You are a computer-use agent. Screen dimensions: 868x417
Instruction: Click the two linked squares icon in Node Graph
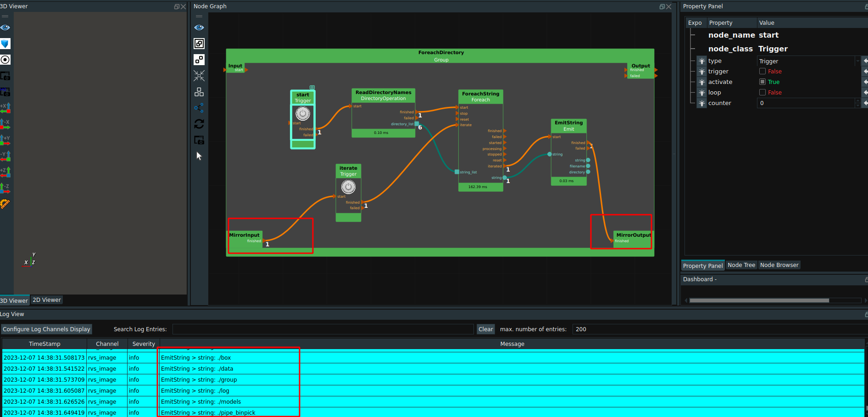click(199, 60)
